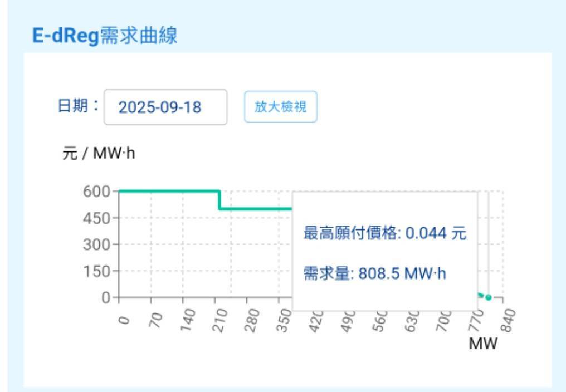Click the 元 / MW·h axis unit label
This screenshot has height=392, width=566.
(99, 154)
